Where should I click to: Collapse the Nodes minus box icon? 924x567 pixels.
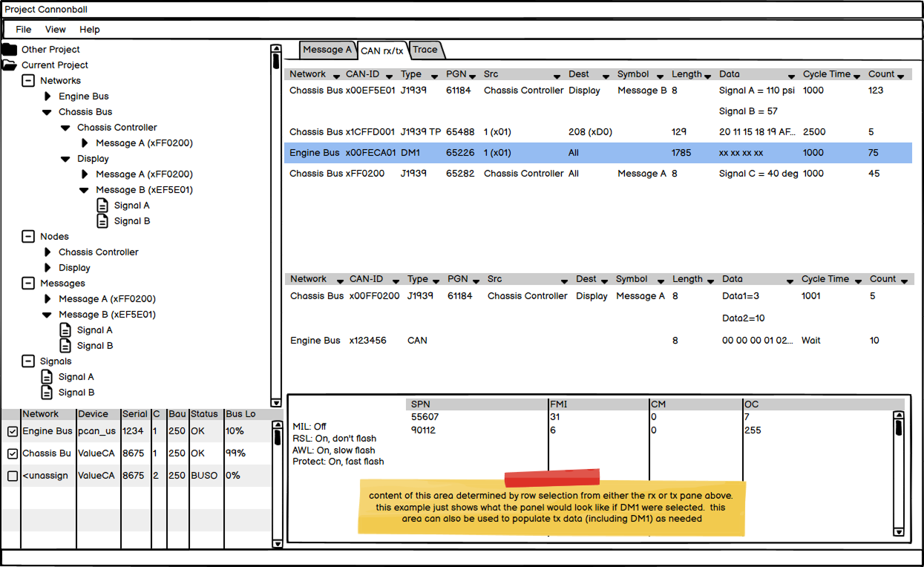(28, 237)
